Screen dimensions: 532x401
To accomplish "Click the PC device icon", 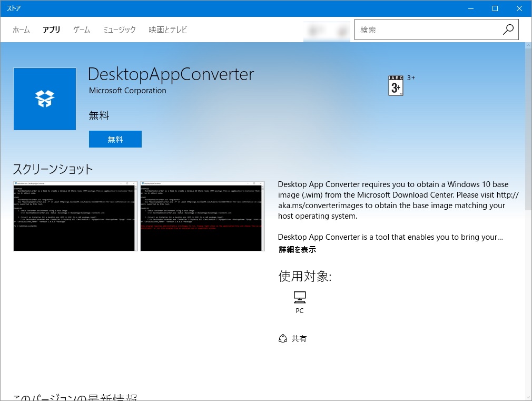I will click(300, 297).
